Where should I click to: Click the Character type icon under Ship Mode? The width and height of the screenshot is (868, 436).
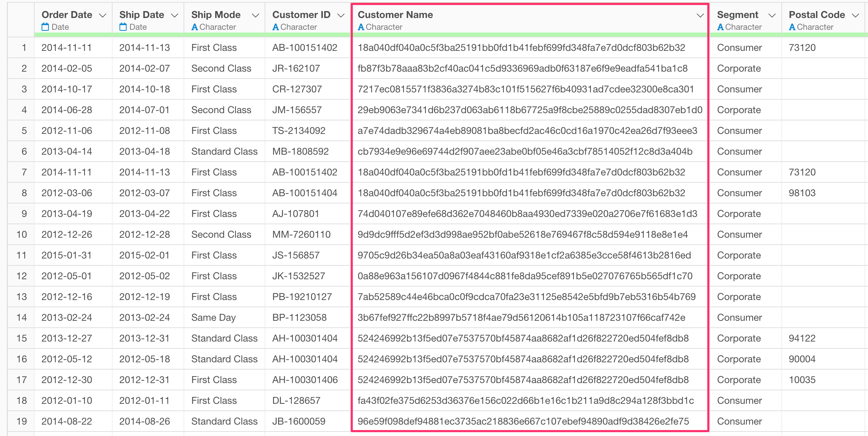pyautogui.click(x=195, y=27)
